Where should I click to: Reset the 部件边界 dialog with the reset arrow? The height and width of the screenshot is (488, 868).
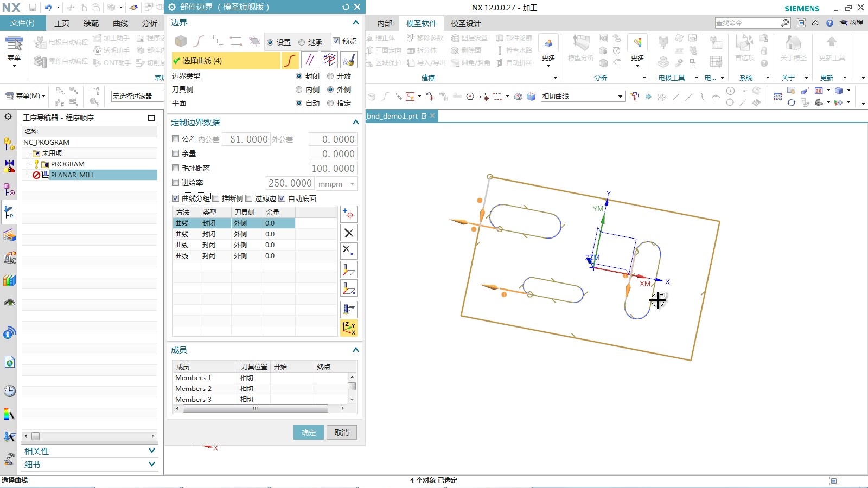click(x=346, y=7)
